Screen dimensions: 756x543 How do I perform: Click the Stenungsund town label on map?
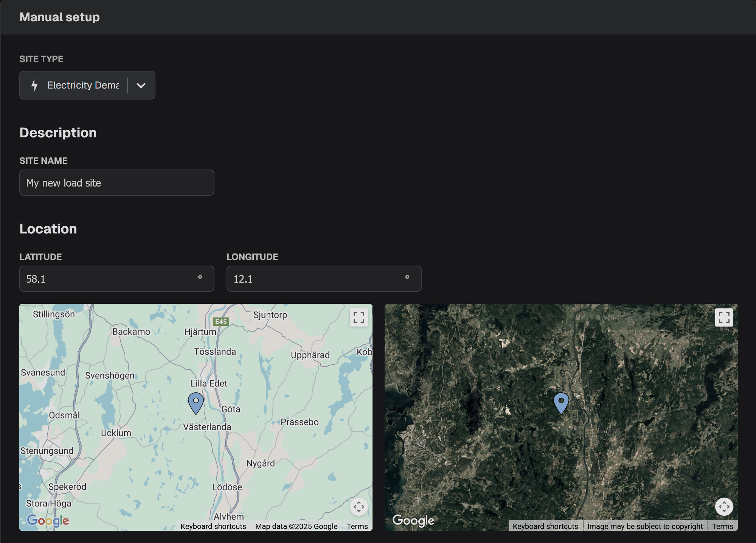(x=47, y=451)
